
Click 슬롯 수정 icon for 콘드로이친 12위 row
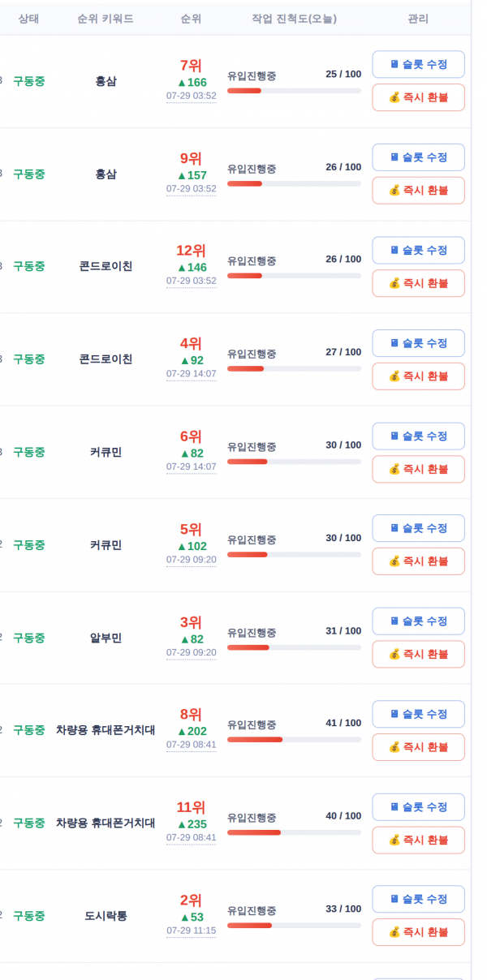tap(394, 250)
